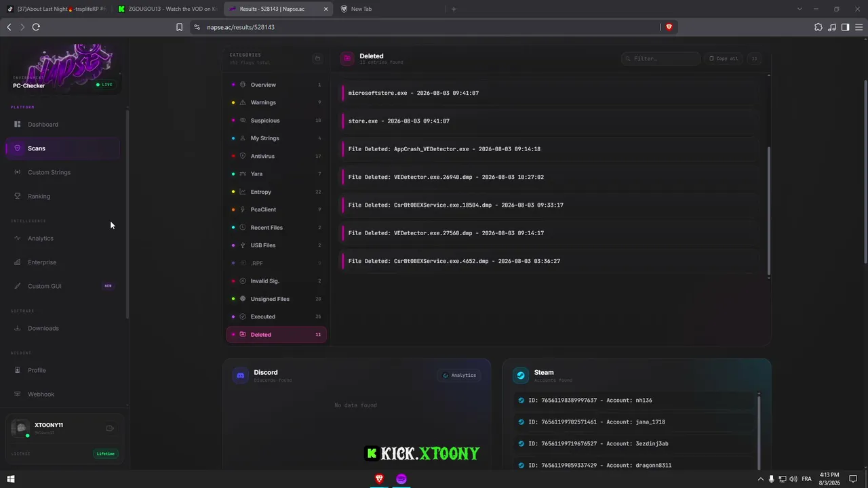868x488 pixels.
Task: Click the My Strings person icon
Action: 243,138
